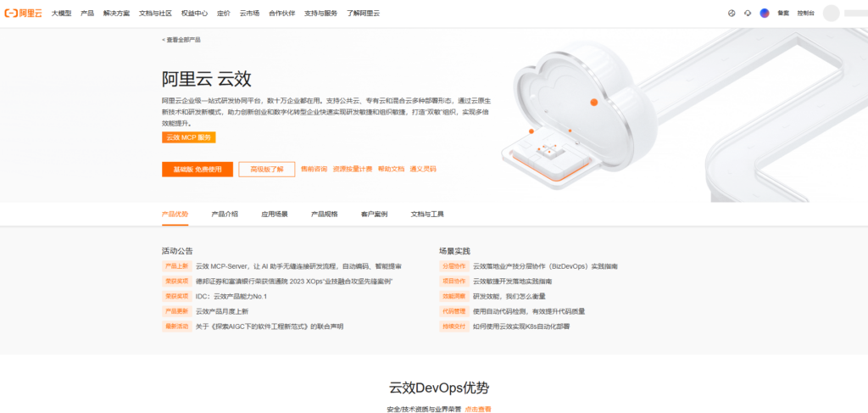Go back via 查看全部产品 link
This screenshot has width=868, height=413.
coord(181,40)
